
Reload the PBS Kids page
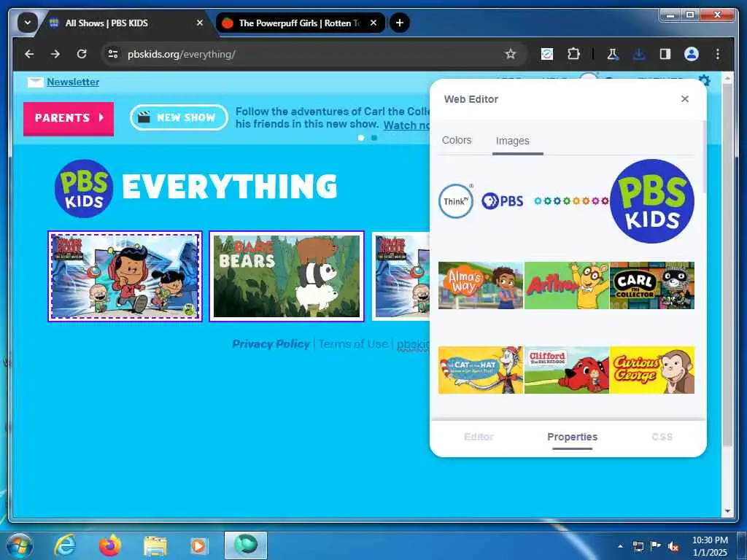tap(82, 54)
